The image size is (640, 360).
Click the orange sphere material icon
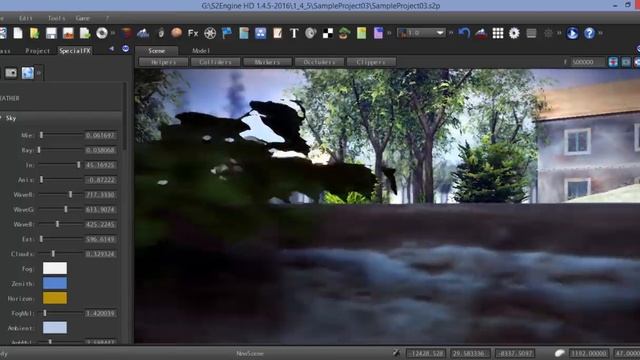[176, 33]
